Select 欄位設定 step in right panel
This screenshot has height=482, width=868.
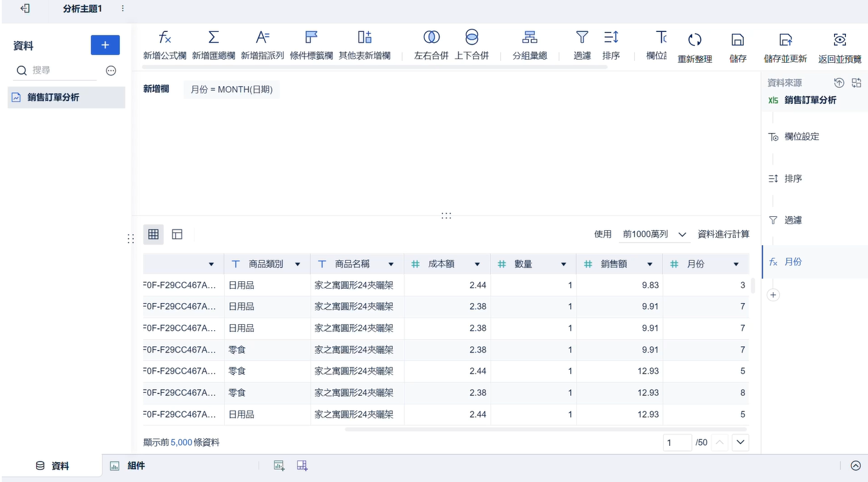(802, 137)
